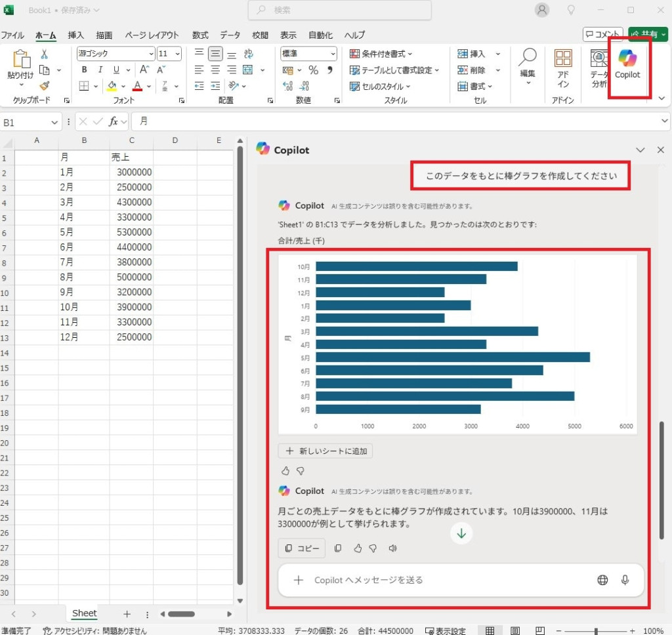Click the Cut scissors icon
Screen dimensions: 672x635
tap(44, 54)
